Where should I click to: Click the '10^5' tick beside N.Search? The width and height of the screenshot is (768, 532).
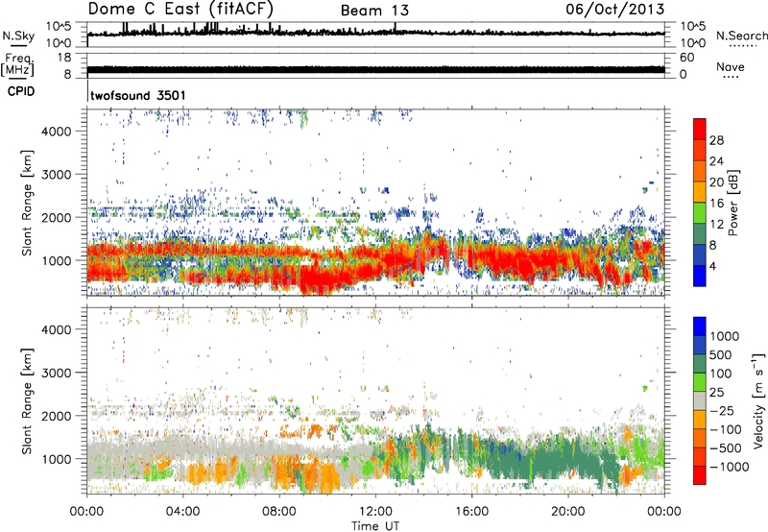pyautogui.click(x=692, y=27)
